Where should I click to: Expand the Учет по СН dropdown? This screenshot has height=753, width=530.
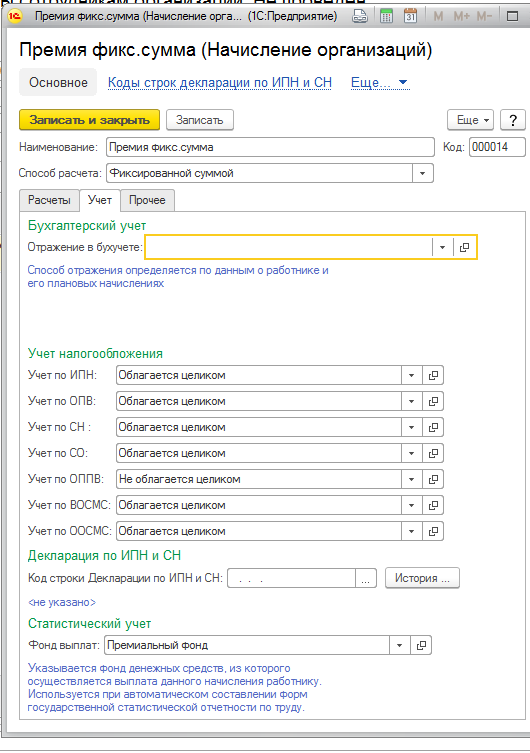411,427
